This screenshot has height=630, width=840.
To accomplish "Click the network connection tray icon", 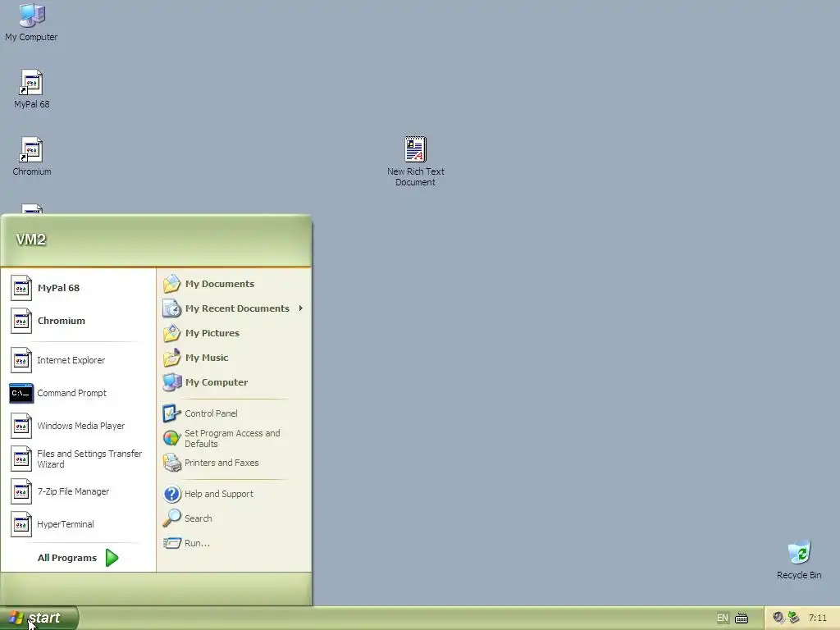I will coord(794,618).
